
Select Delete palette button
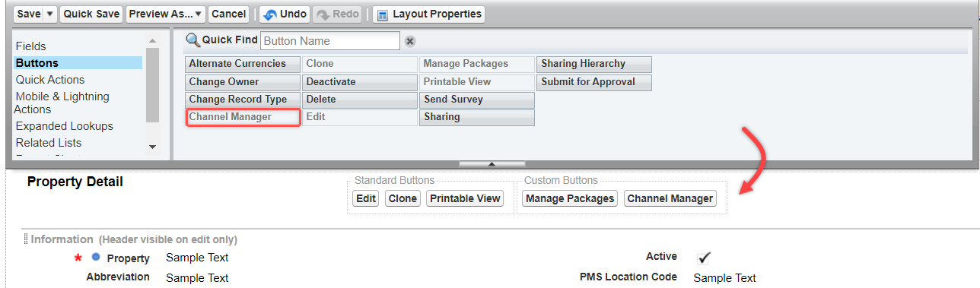[x=360, y=100]
